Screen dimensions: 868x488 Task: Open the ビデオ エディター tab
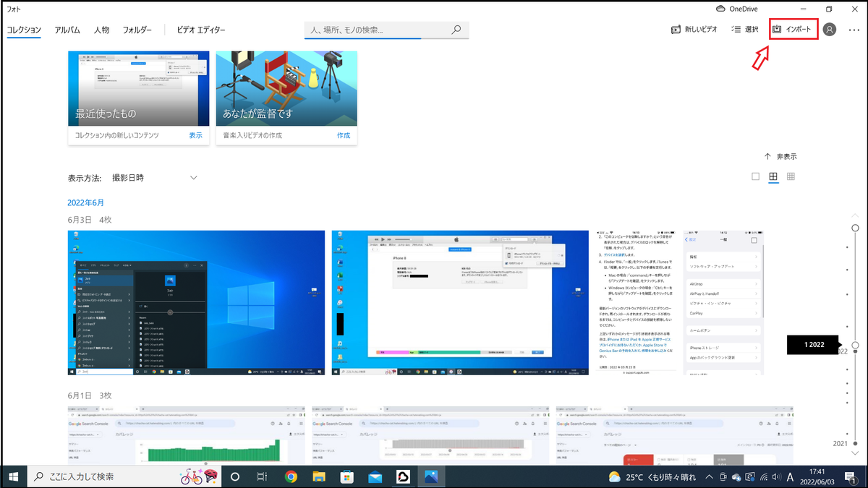pos(201,30)
